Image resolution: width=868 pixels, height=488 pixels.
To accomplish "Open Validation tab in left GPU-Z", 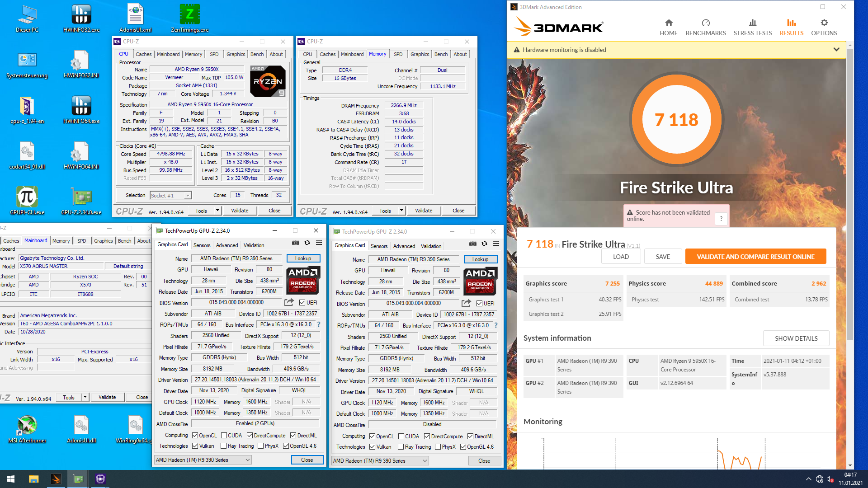I will click(x=254, y=245).
